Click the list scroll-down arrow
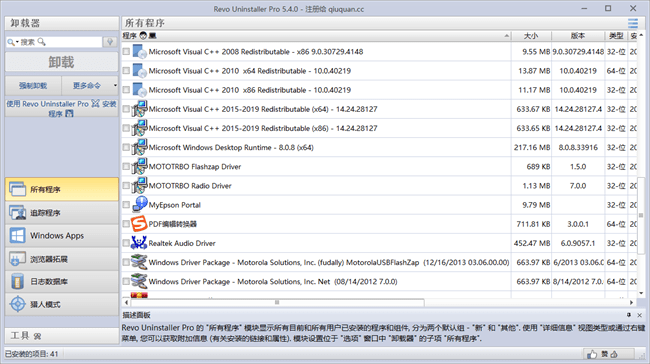650x364 pixels. pos(641,293)
